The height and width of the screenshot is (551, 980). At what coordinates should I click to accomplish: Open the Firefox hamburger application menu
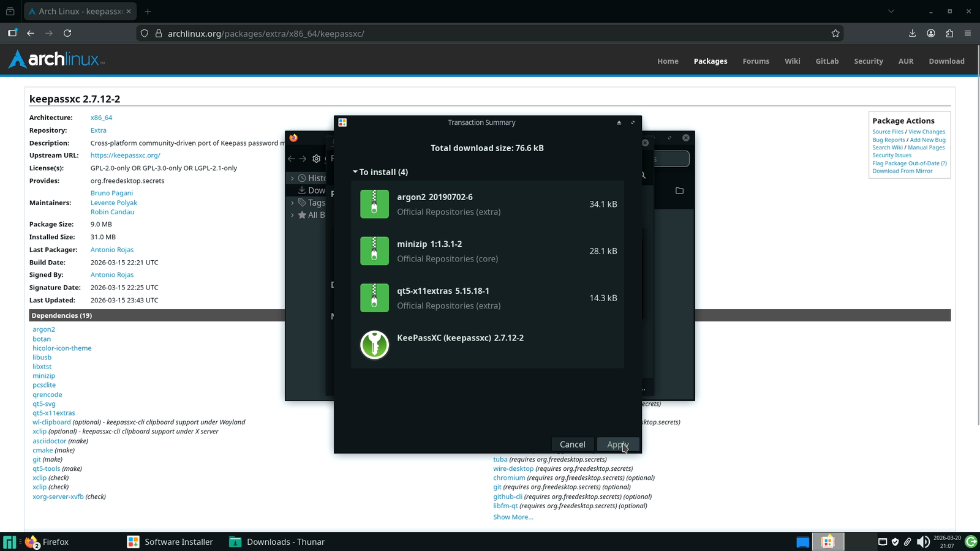coord(968,33)
